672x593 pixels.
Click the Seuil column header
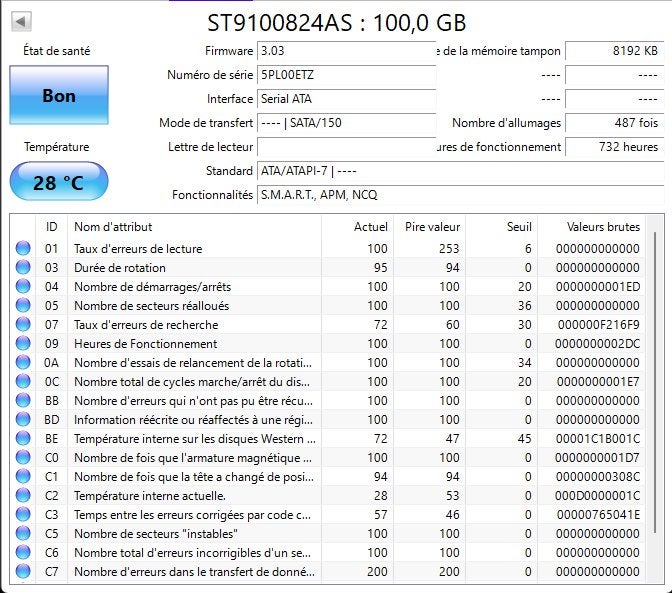coord(501,227)
